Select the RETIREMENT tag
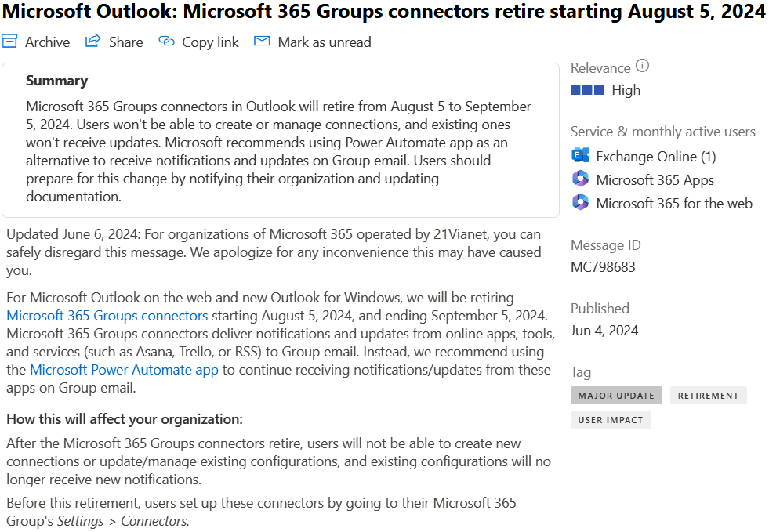 pyautogui.click(x=708, y=396)
